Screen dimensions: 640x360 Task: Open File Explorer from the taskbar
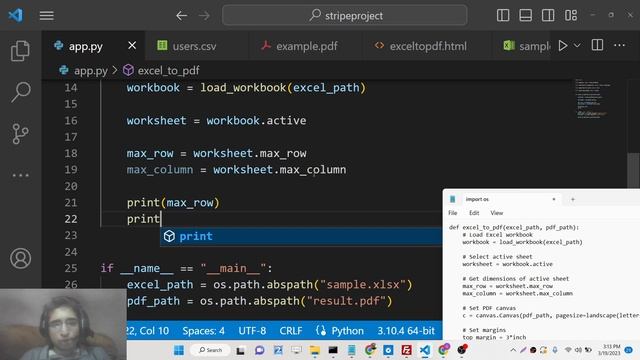click(314, 350)
